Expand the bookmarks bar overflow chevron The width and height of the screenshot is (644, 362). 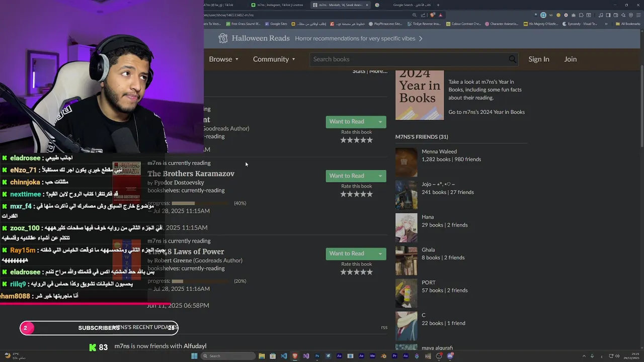tap(606, 24)
